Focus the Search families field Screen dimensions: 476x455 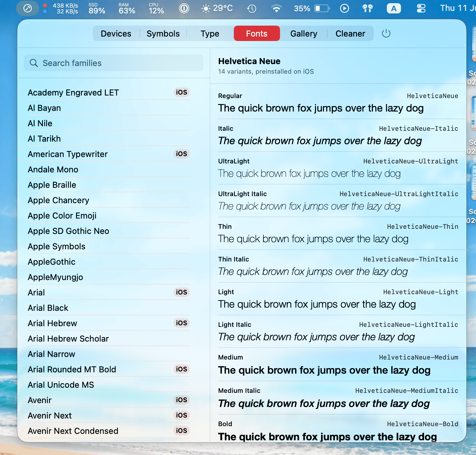click(x=114, y=63)
